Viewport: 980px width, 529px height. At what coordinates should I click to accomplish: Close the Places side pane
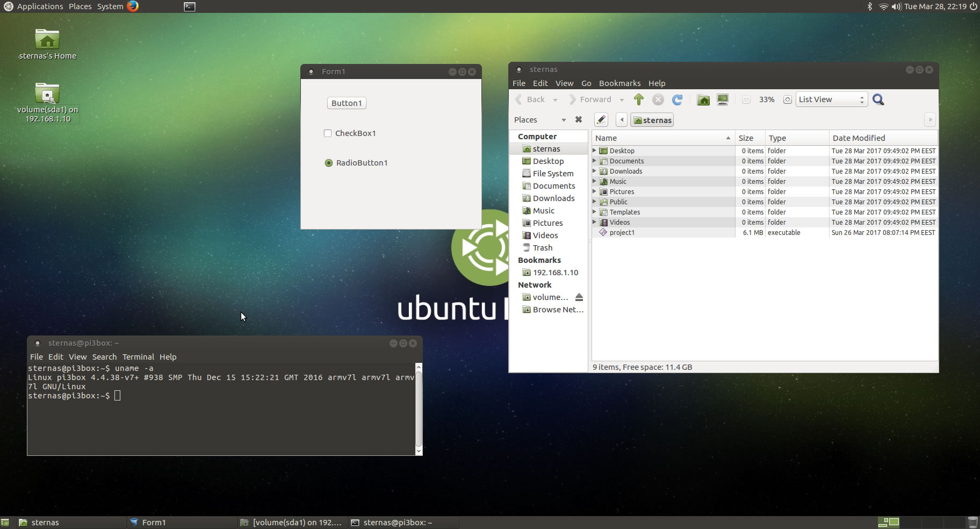tap(579, 119)
